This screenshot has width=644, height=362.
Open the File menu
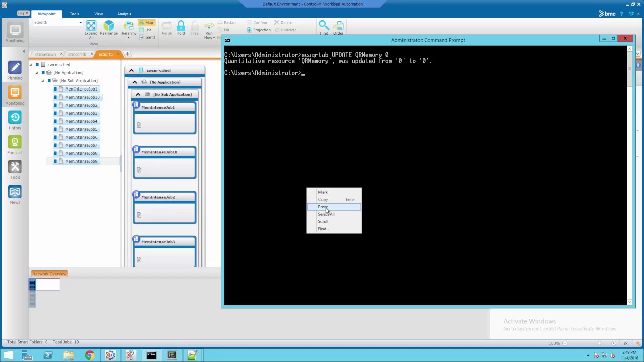[x=23, y=13]
